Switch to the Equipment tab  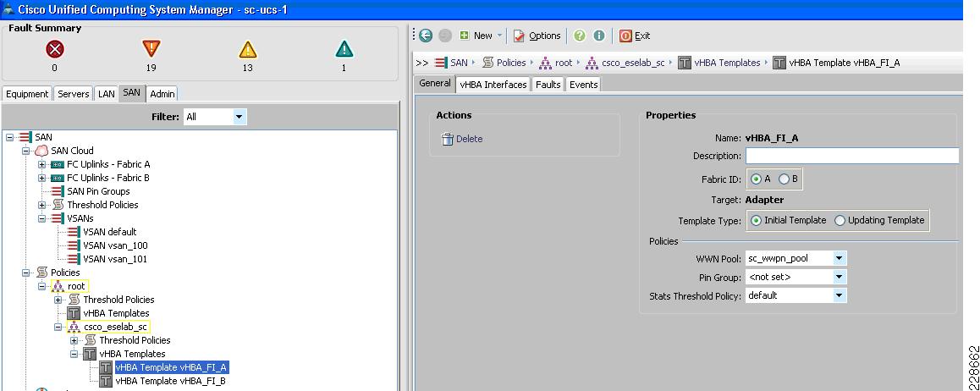coord(27,94)
